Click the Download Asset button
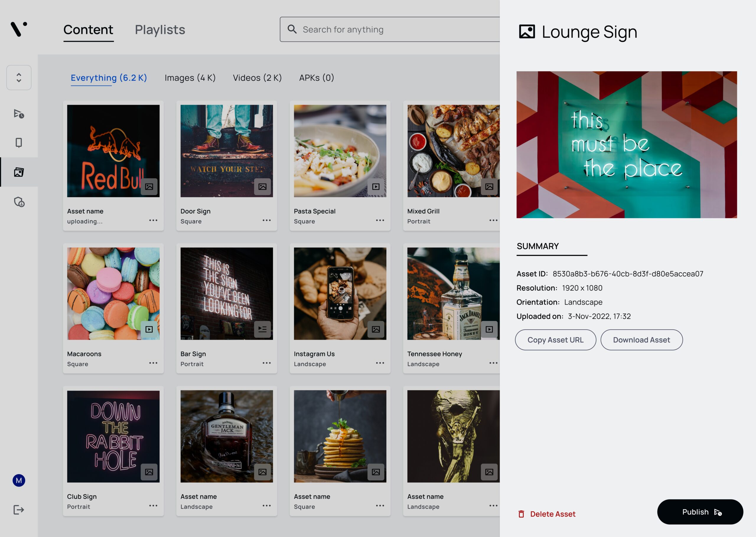The image size is (756, 537). tap(641, 340)
